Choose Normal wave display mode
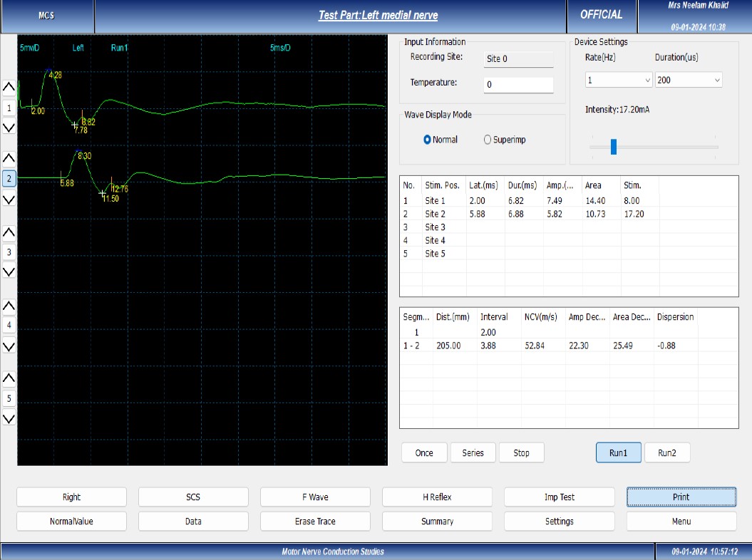This screenshot has width=752, height=560. pyautogui.click(x=441, y=140)
